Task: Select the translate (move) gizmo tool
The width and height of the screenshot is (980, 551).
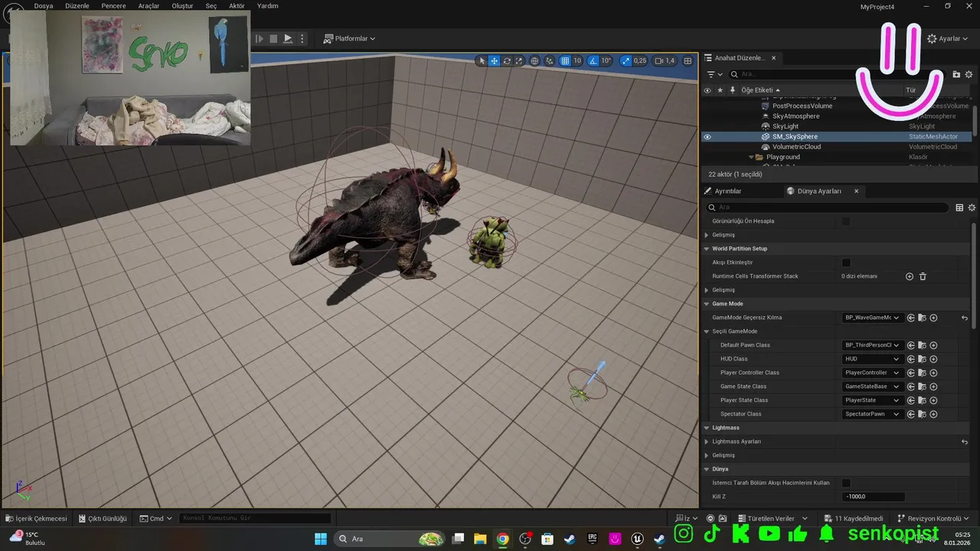Action: click(x=494, y=60)
